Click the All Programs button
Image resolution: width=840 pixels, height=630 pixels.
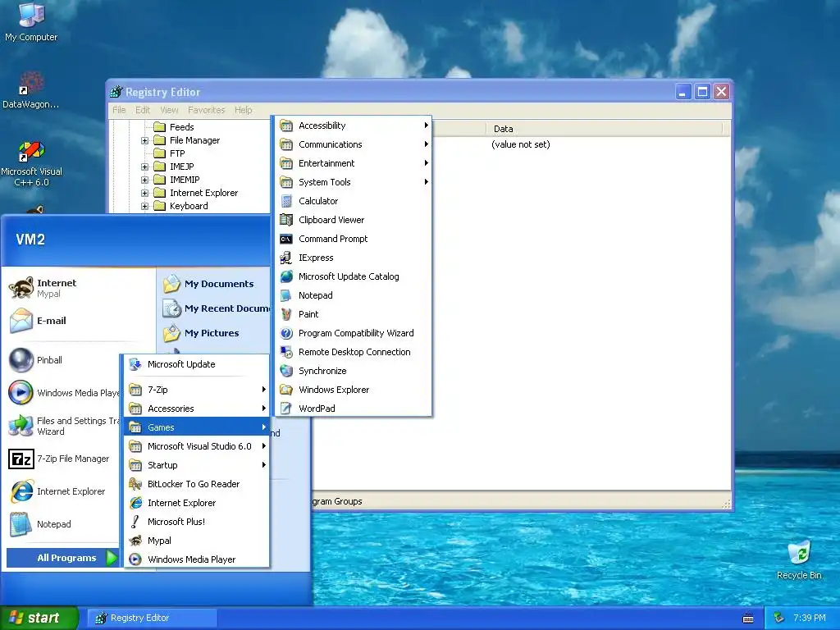point(62,558)
